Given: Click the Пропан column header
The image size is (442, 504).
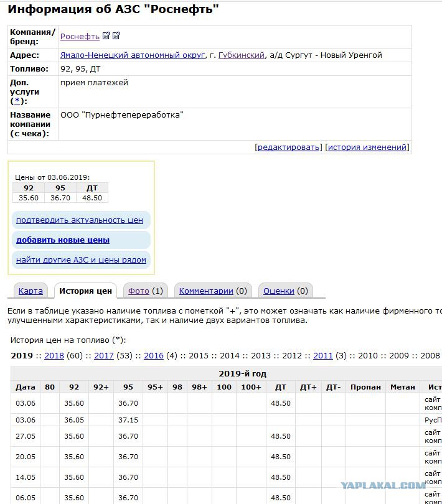Looking at the screenshot, I should (x=366, y=387).
